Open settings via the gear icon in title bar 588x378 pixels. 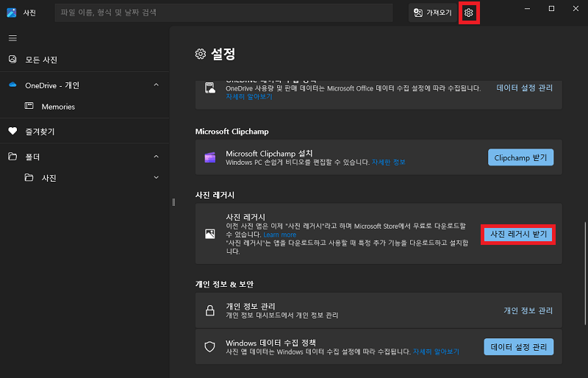[469, 13]
